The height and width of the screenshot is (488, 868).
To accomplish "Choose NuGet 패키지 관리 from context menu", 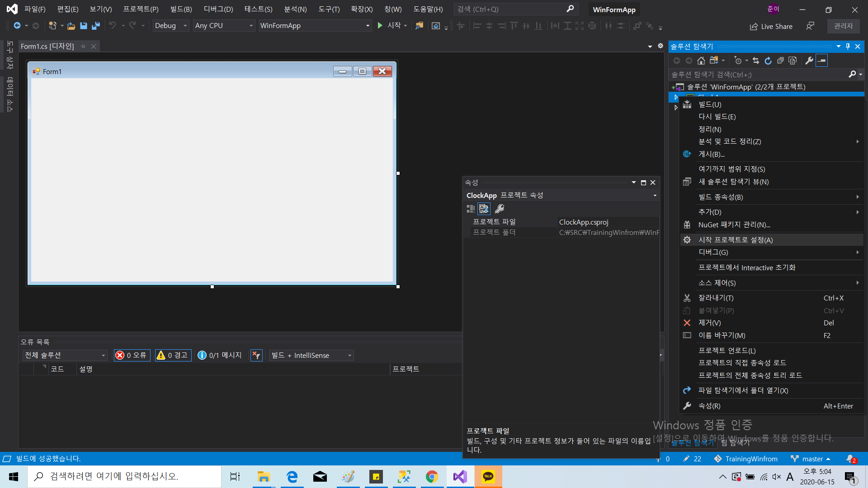I will coord(734,225).
